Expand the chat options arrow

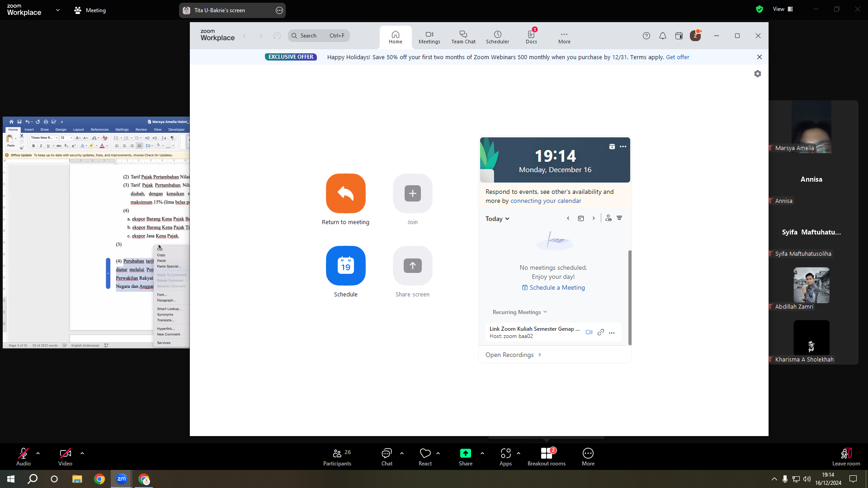pos(402,453)
